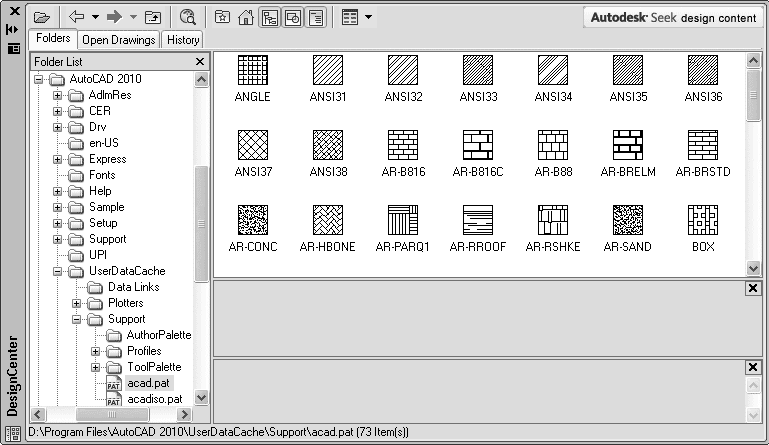Toggle DesignCenter auto-hide arrows
This screenshot has height=445, width=769.
pos(13,29)
